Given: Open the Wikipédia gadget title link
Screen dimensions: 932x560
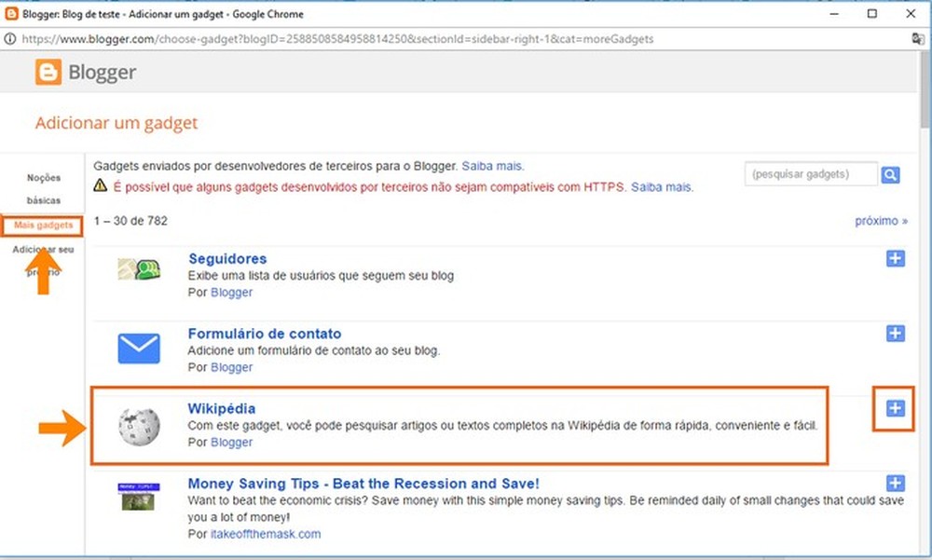Looking at the screenshot, I should coord(222,408).
